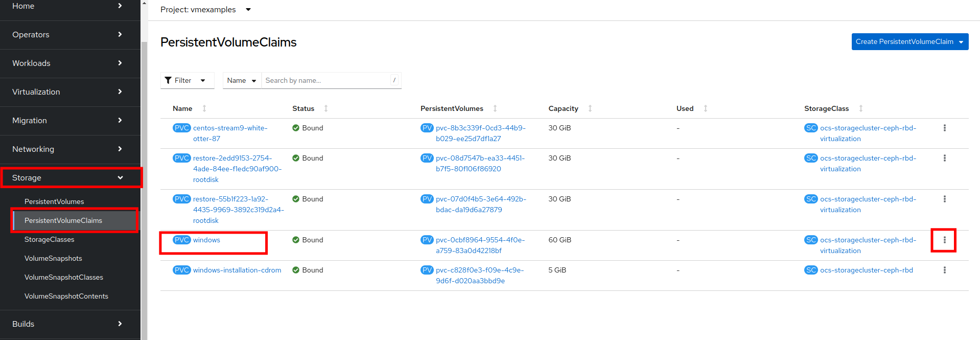
Task: Open pvc-0cbf8964-9554 persistent volume link
Action: coord(480,245)
